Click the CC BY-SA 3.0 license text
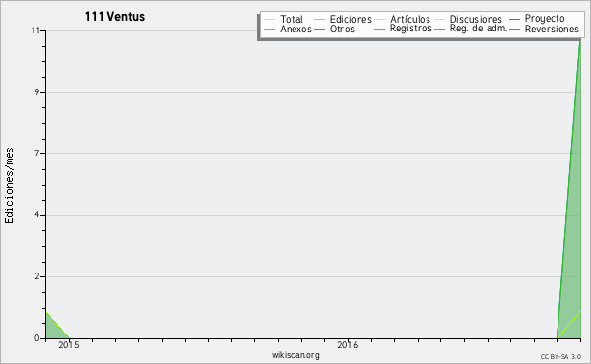Image resolution: width=591 pixels, height=364 pixels. pyautogui.click(x=560, y=357)
